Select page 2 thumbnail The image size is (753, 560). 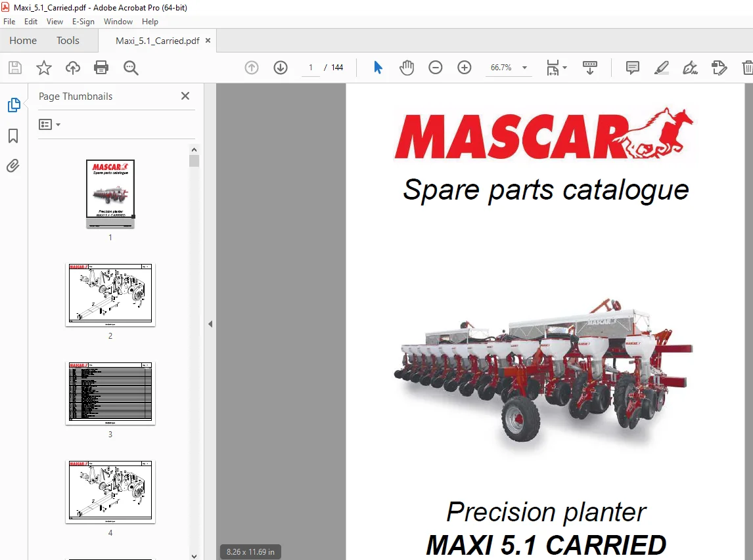tap(110, 295)
